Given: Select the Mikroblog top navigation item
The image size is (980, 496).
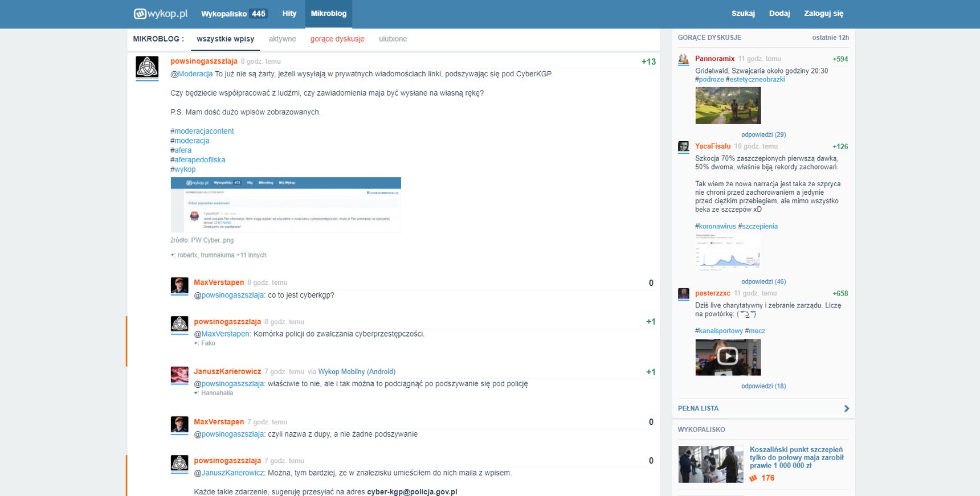Looking at the screenshot, I should coord(329,14).
